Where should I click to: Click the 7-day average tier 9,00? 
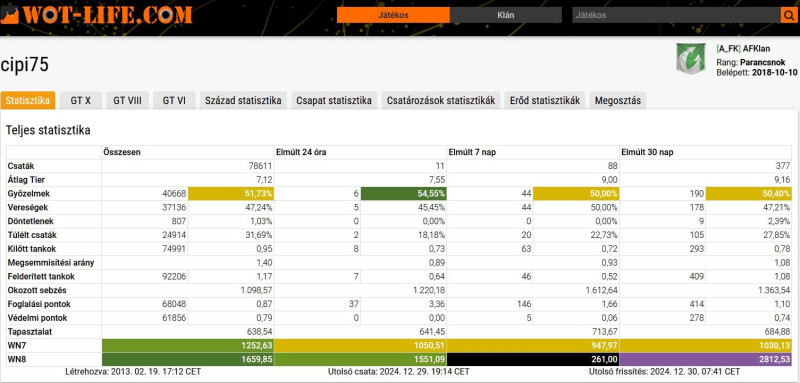pyautogui.click(x=609, y=180)
